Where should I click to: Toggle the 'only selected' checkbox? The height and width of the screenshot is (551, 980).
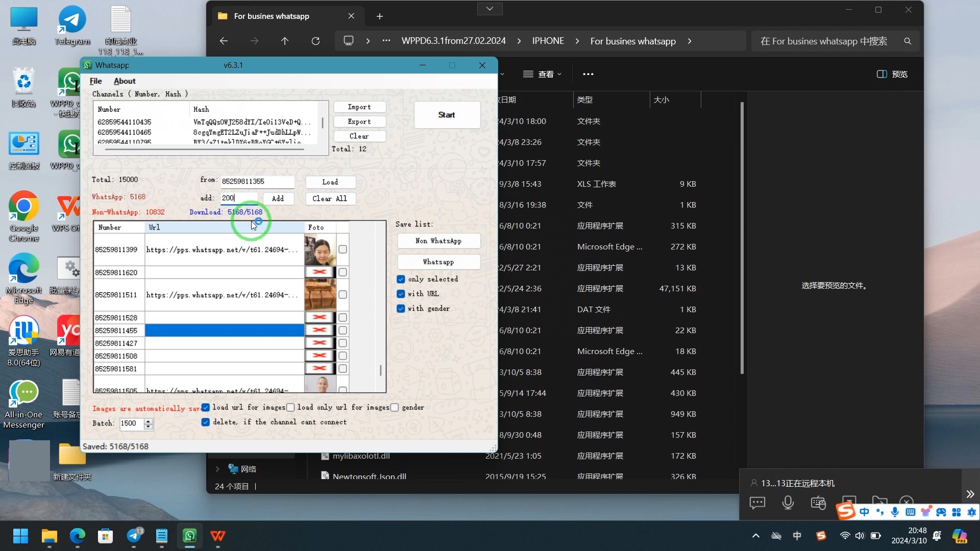coord(402,279)
